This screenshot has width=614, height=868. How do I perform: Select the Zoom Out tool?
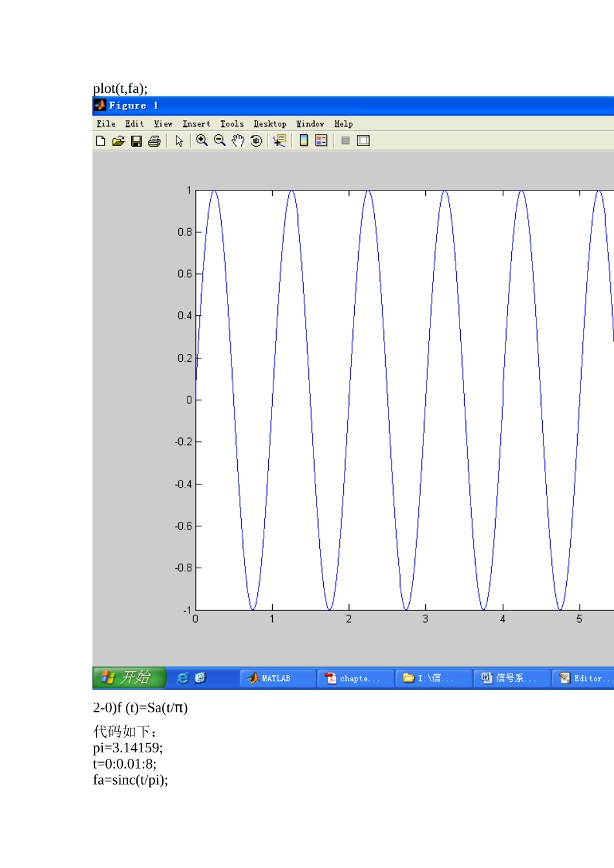click(220, 141)
